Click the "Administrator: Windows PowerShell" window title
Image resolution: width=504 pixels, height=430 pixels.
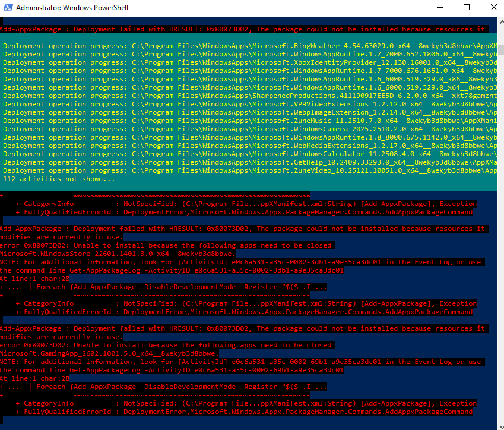[x=72, y=7]
